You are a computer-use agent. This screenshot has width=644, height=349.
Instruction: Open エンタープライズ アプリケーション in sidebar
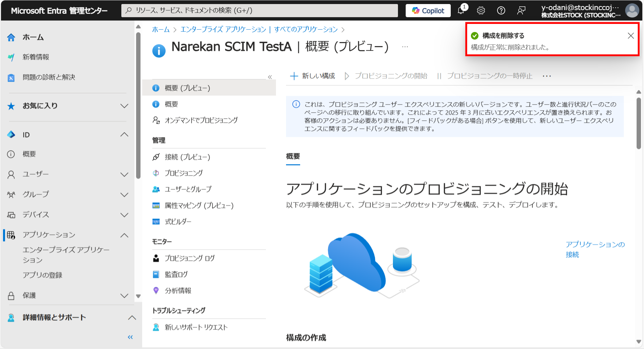click(x=66, y=255)
